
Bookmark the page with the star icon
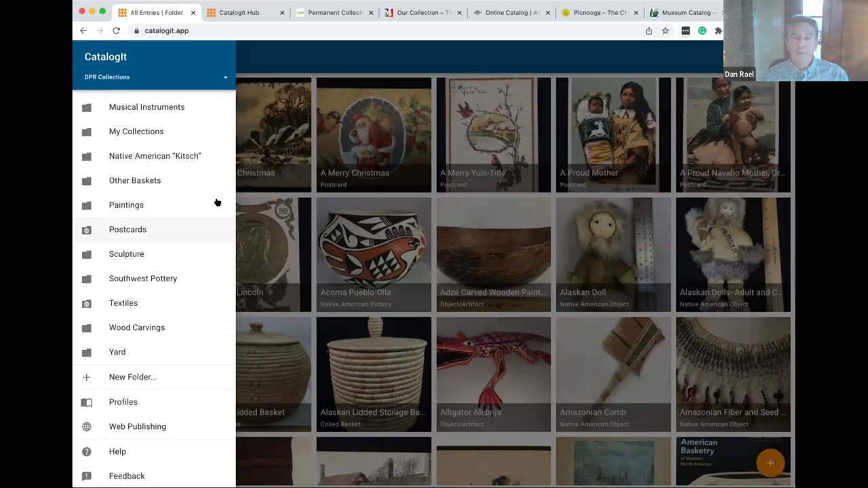[665, 30]
